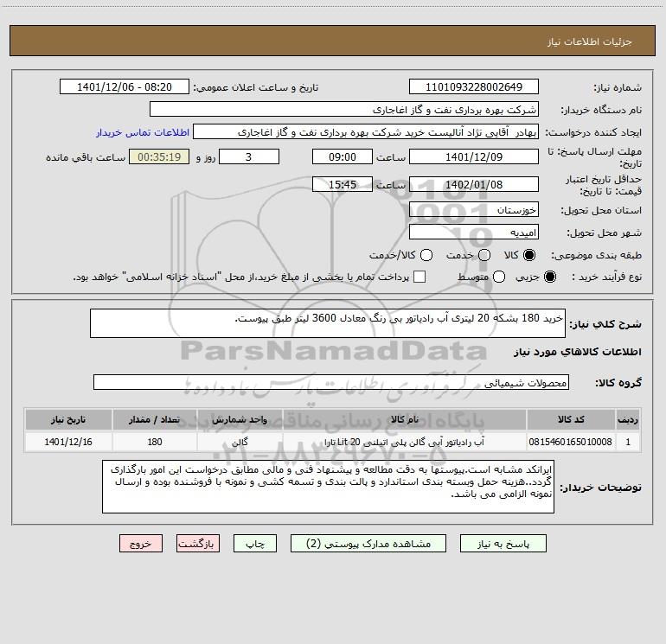Viewport: 666px width, 644px height.
Task: Click اطلاعات کالاهای مورد نیاز heading
Action: (578, 352)
